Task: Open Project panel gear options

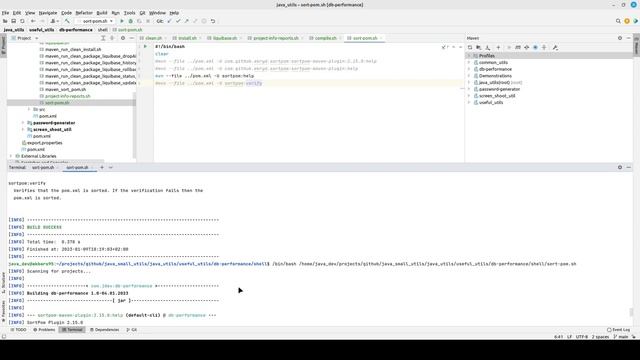Action: [x=123, y=38]
